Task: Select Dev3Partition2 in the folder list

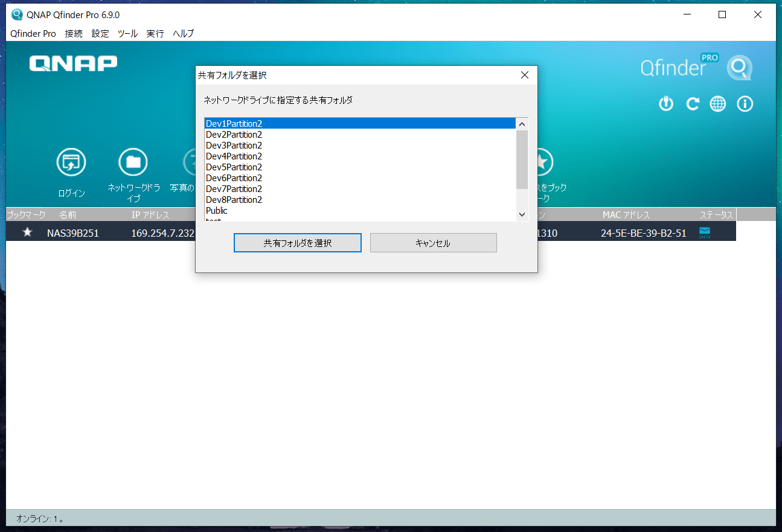Action: pyautogui.click(x=360, y=145)
